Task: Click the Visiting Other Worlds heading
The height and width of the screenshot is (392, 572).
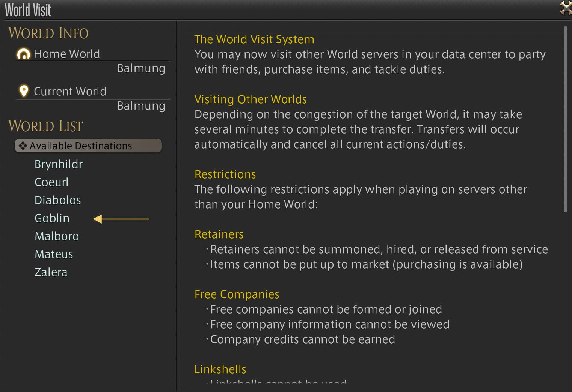Action: (x=251, y=99)
